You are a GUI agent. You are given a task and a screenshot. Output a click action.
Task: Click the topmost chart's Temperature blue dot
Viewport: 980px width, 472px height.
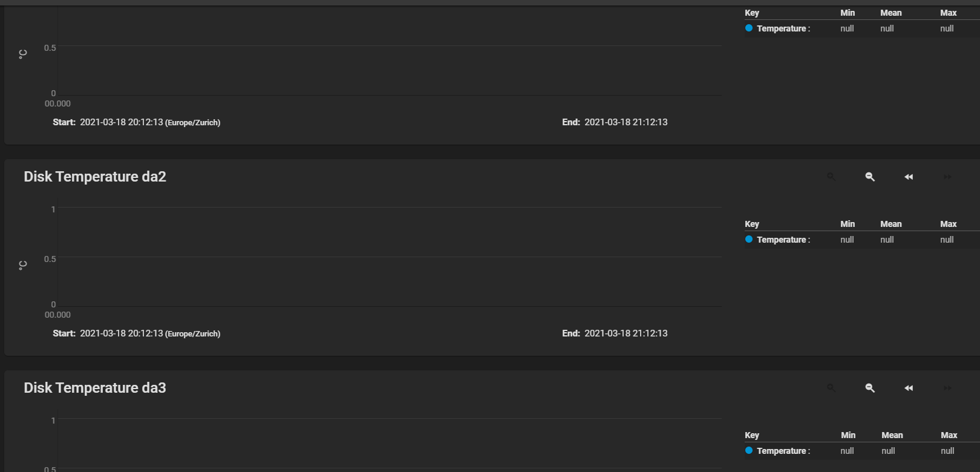[749, 28]
